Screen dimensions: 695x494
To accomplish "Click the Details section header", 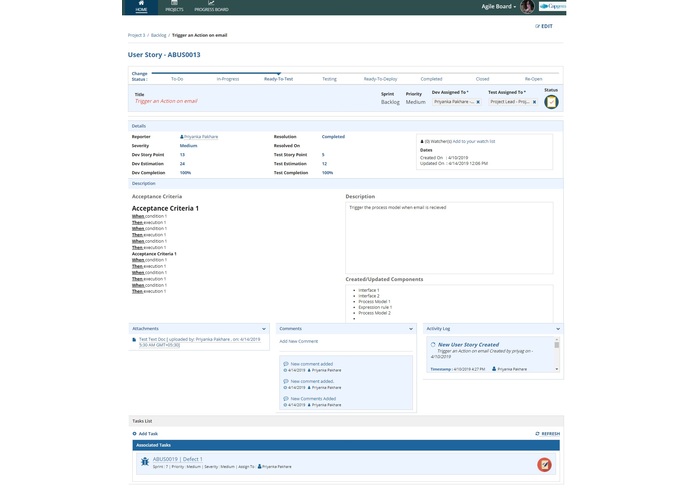I will (x=346, y=126).
